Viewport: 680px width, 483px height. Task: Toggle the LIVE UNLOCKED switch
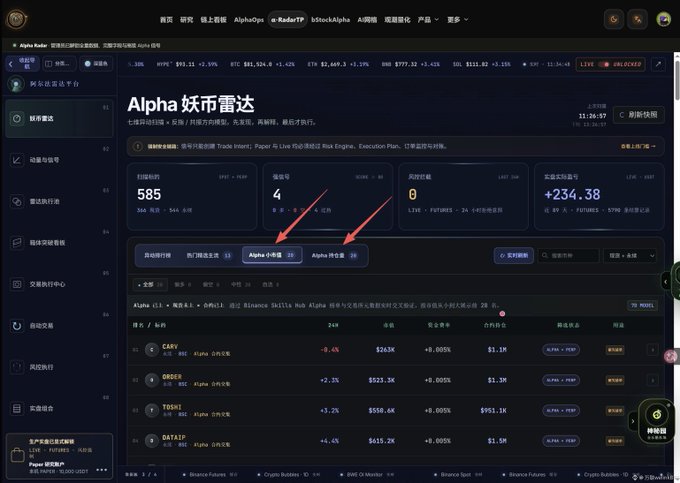pos(604,64)
